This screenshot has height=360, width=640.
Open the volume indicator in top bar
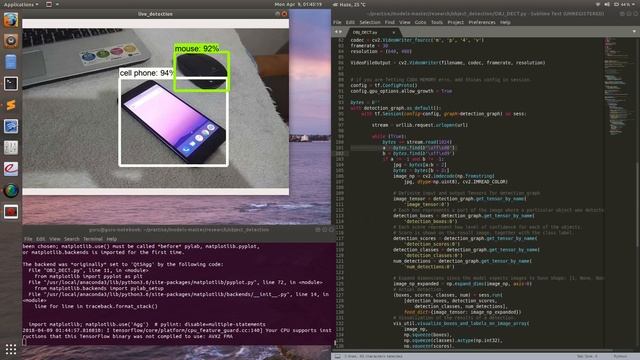click(607, 4)
